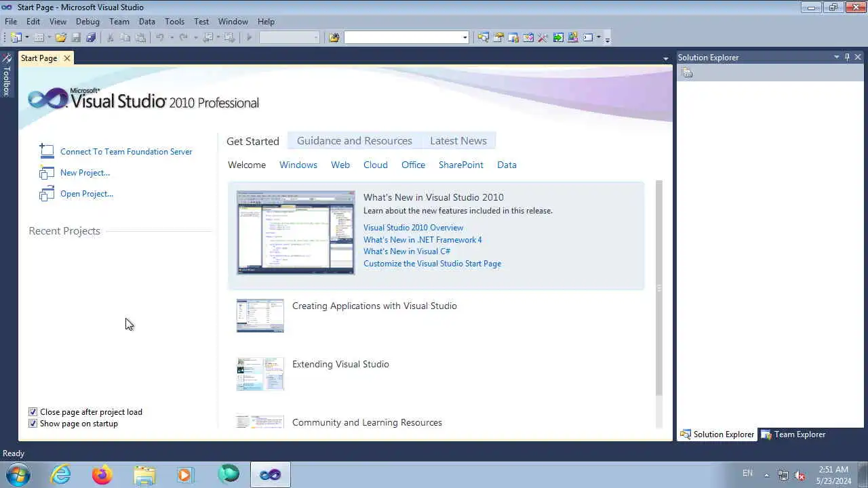Switch to Guidance and Resources tab
Viewport: 868px width, 488px height.
[x=355, y=141]
